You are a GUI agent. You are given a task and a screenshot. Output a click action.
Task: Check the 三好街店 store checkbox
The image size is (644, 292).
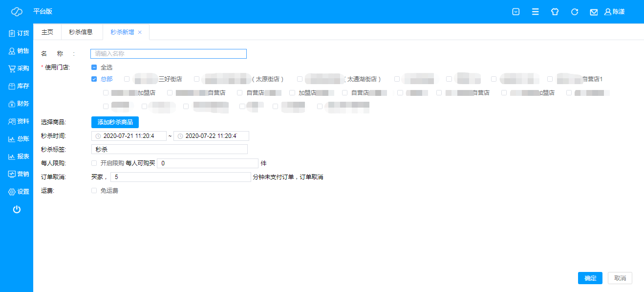[x=127, y=79]
